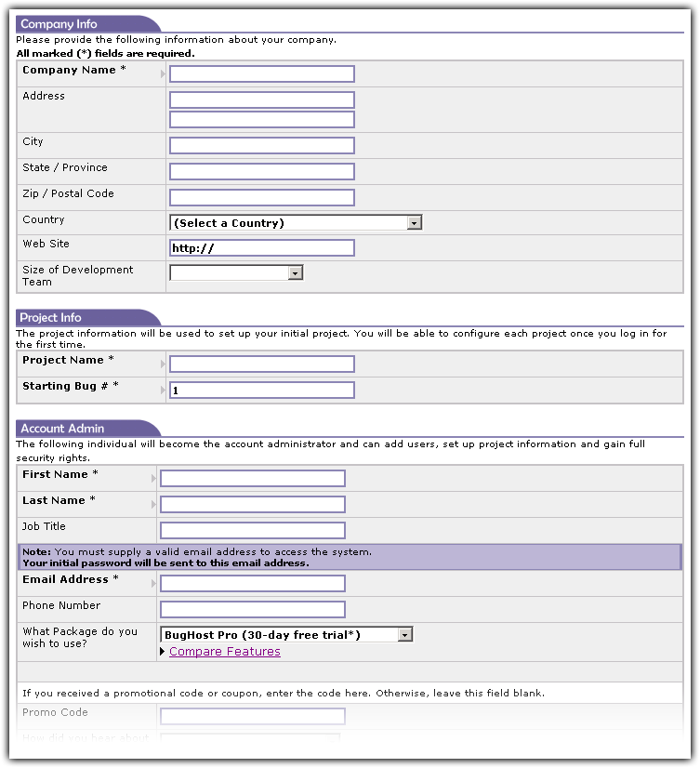Click the second Address line field
Viewport: 700px width, 768px height.
pyautogui.click(x=261, y=120)
